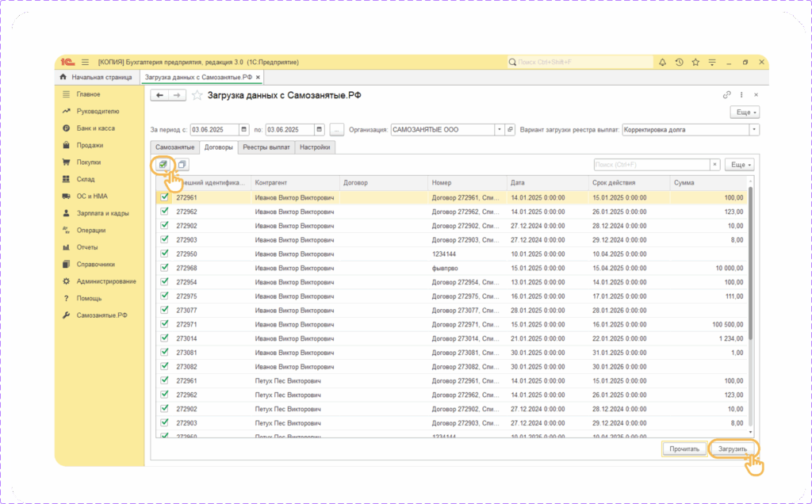Toggle checkbox for row 273014
812x504 pixels.
tap(165, 338)
